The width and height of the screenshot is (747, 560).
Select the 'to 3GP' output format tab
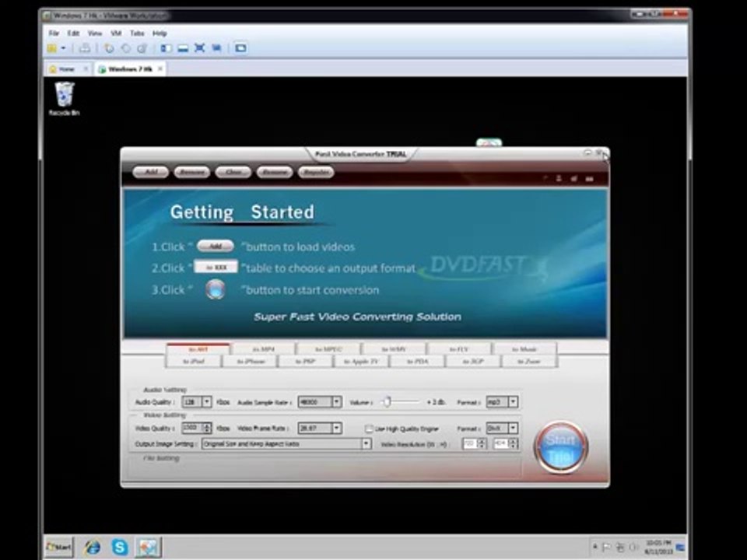(473, 362)
